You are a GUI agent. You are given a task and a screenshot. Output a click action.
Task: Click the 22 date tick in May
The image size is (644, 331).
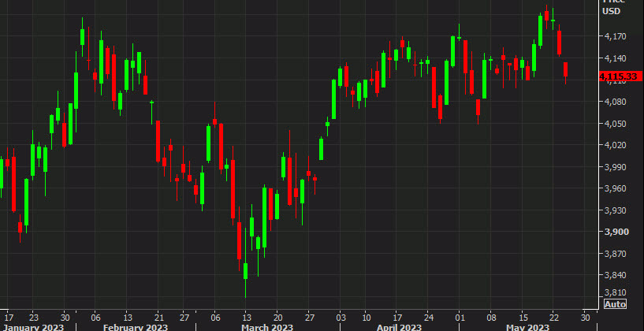[x=553, y=318]
